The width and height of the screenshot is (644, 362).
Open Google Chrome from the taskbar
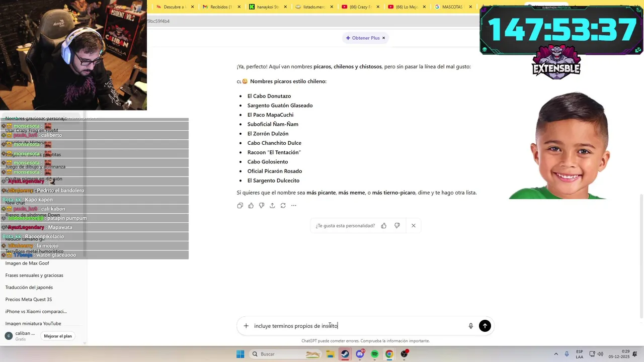tap(389, 354)
